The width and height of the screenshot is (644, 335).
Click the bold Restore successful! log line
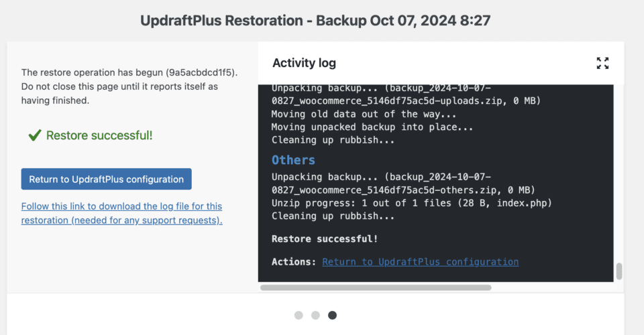point(325,239)
